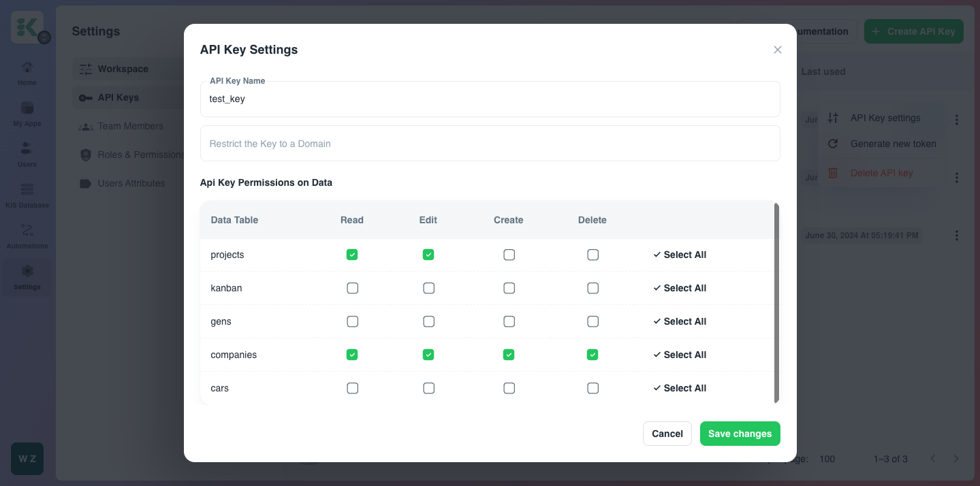Click the Restrict the Key to a Domain field
980x486 pixels.
tap(490, 144)
